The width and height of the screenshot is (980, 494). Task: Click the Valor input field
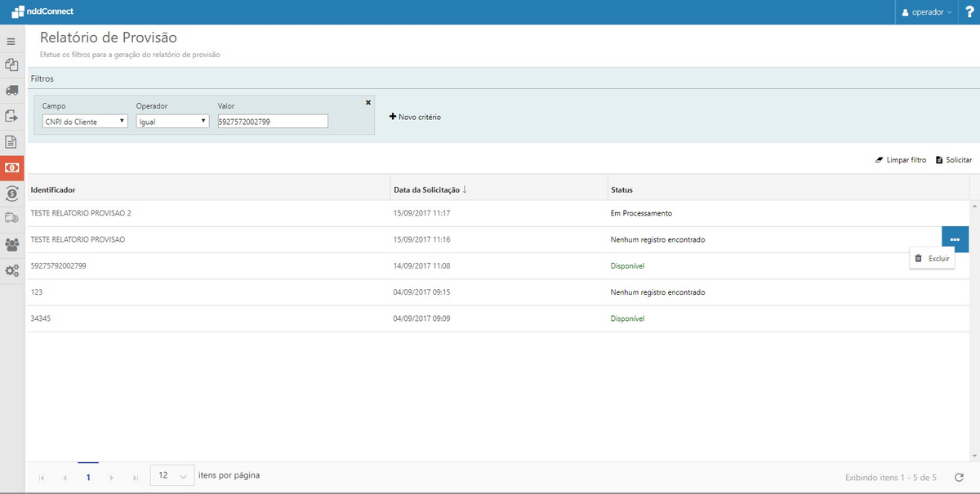click(x=273, y=121)
